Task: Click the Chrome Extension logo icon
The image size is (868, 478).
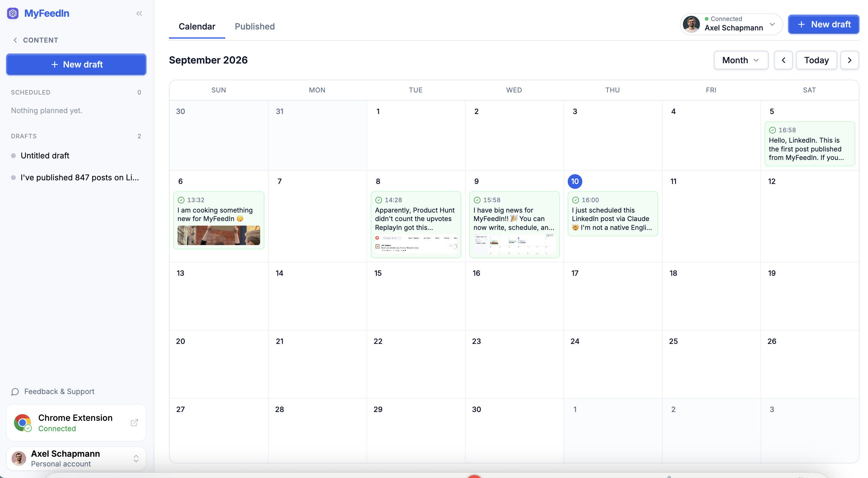Action: pyautogui.click(x=22, y=423)
